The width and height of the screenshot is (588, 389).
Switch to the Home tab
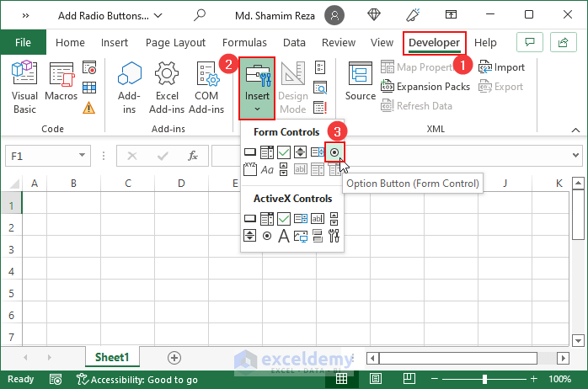70,43
